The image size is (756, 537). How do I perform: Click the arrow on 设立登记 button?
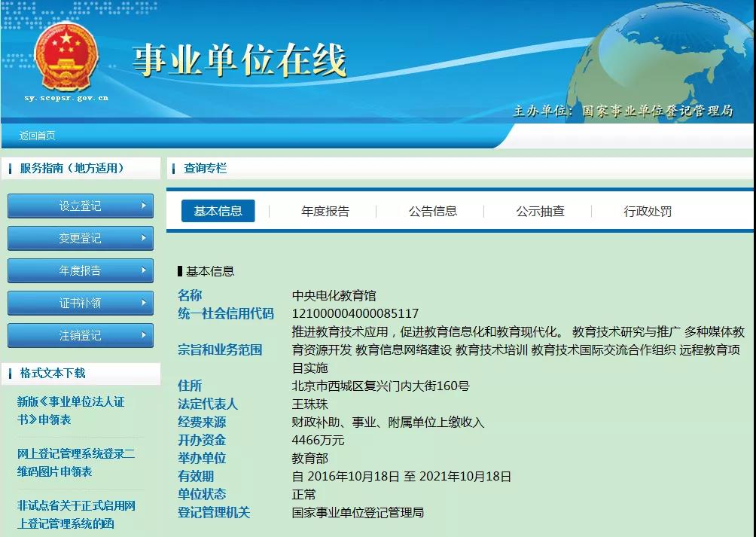tap(143, 206)
